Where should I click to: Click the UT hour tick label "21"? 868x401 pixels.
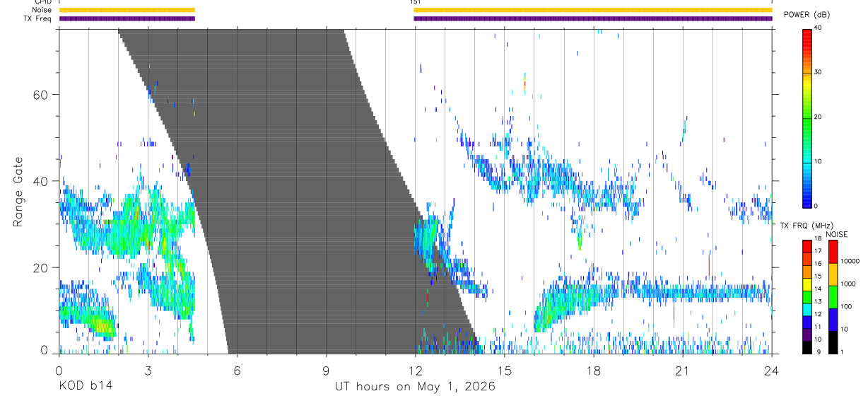coord(683,371)
